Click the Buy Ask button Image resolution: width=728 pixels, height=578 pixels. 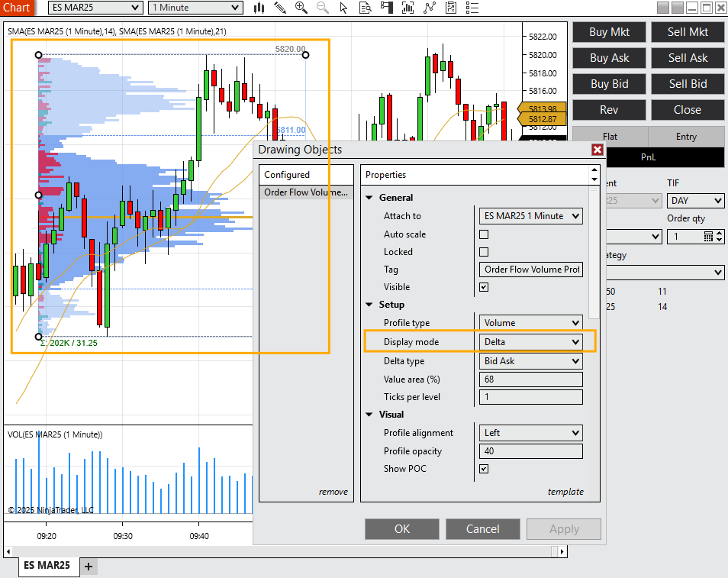[609, 58]
